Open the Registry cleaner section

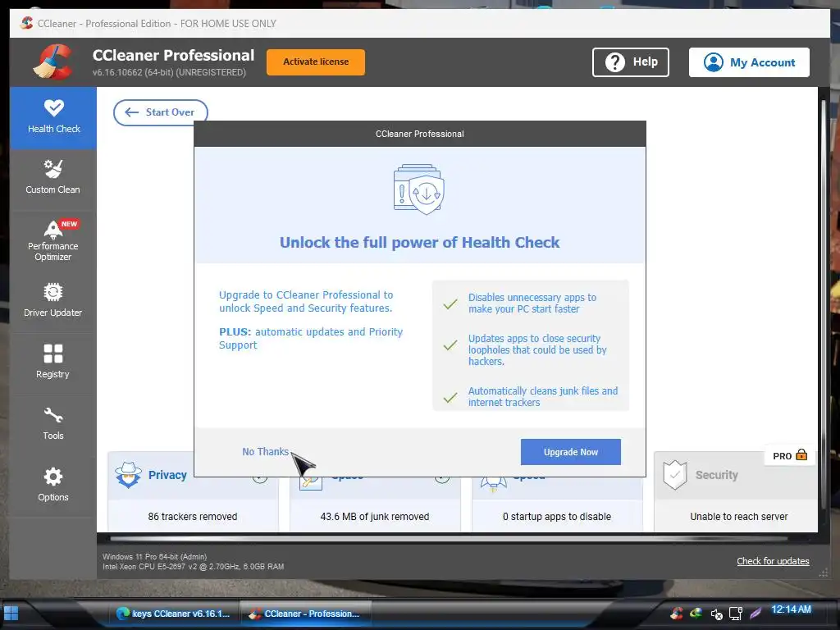coord(53,362)
